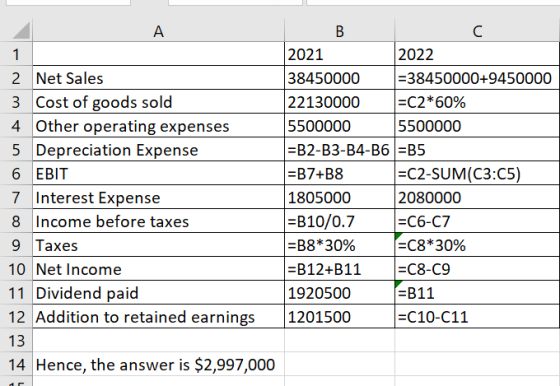Click cell containing 1201500
Viewport: 560px width, 386px height.
(340, 317)
